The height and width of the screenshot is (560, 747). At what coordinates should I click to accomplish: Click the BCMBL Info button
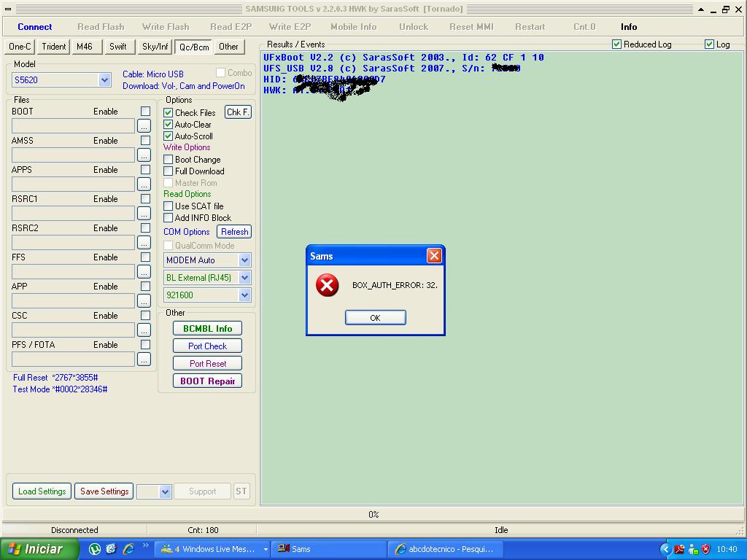tap(208, 329)
